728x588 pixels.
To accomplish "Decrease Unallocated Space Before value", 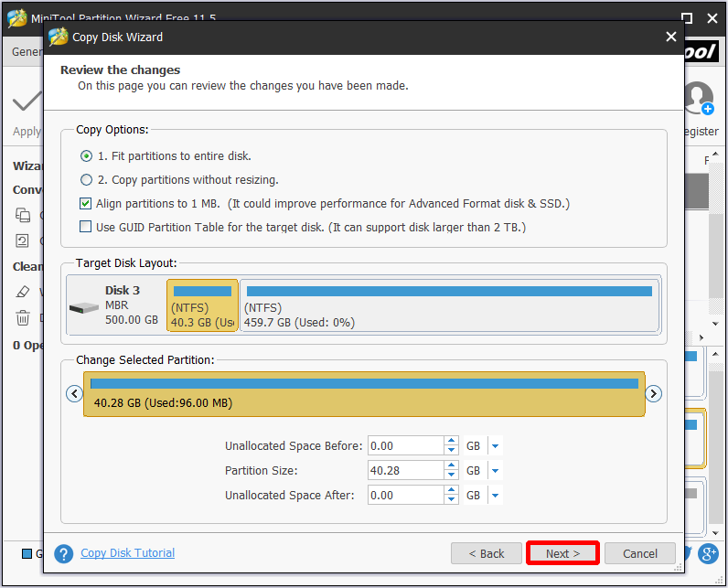I will pos(451,451).
